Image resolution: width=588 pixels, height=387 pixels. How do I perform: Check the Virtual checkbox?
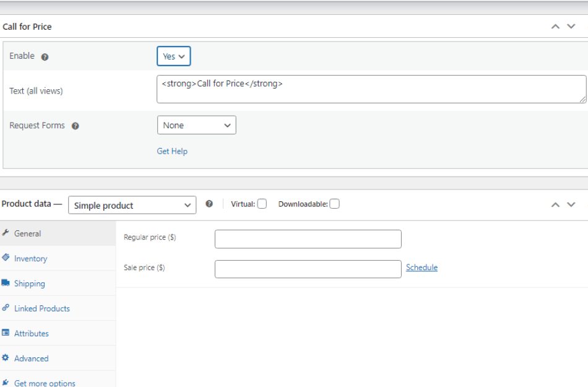262,203
